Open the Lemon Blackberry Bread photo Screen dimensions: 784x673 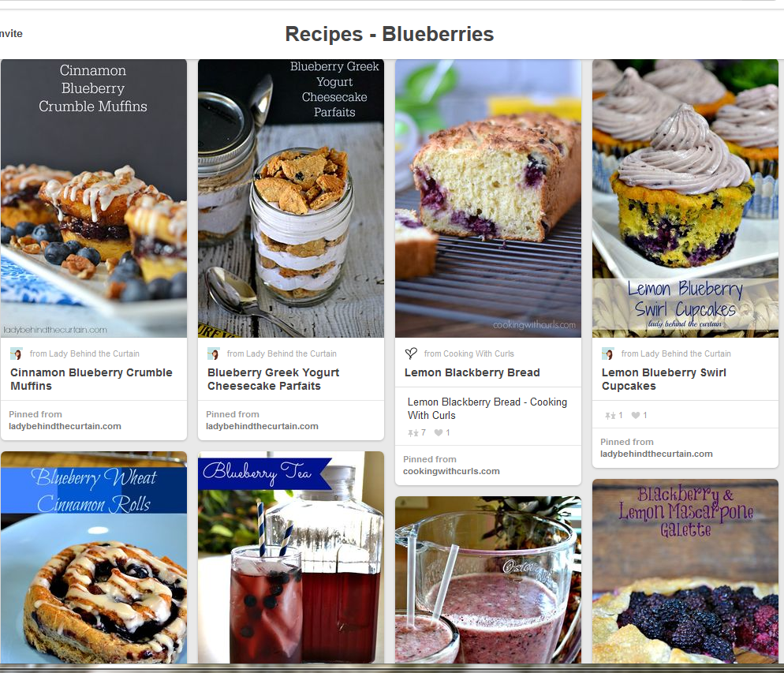click(x=488, y=199)
